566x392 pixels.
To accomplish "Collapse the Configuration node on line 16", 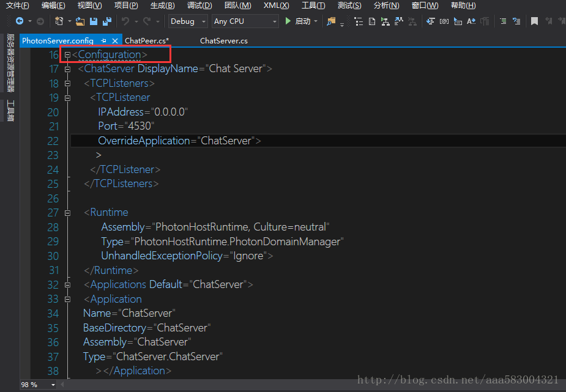I will pyautogui.click(x=67, y=55).
